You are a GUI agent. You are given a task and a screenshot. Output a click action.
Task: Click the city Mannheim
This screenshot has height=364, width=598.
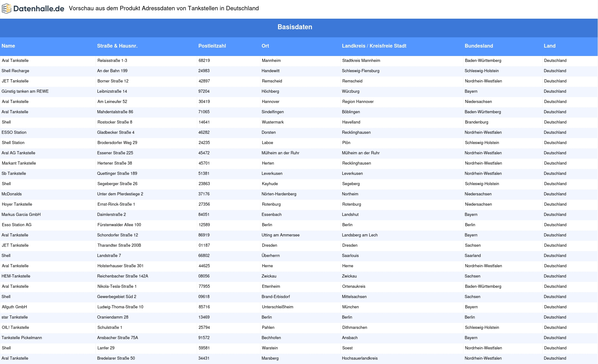tap(271, 61)
